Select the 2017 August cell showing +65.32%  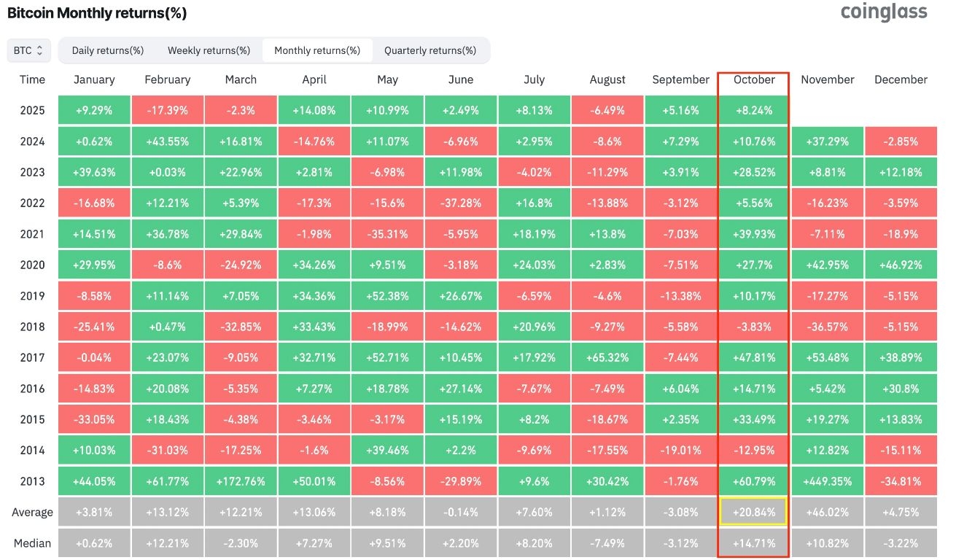[607, 357]
